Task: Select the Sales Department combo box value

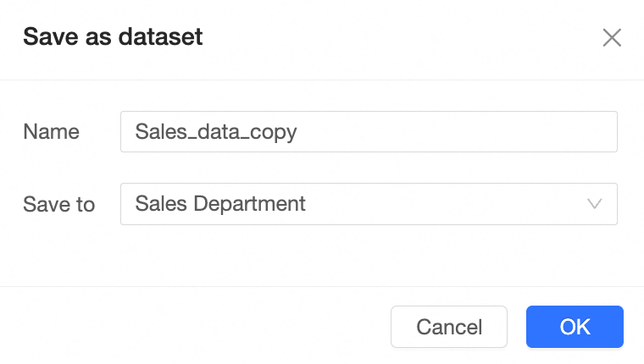Action: 220,204
